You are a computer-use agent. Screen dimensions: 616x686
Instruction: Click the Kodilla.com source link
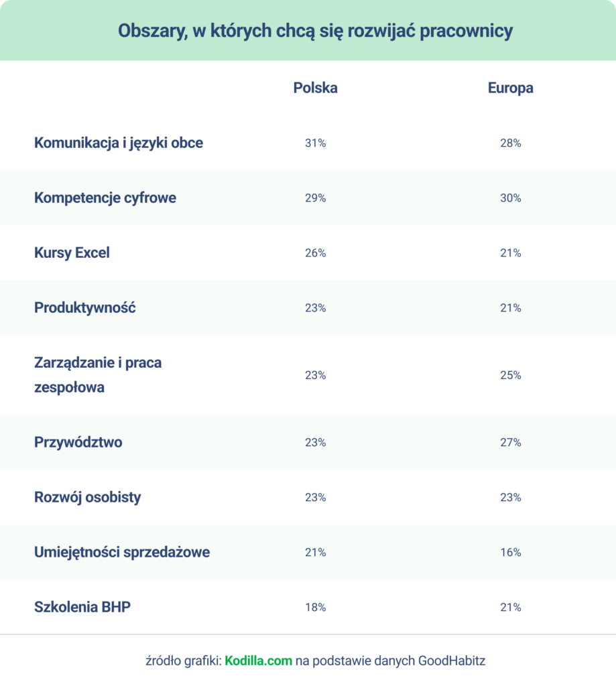tap(258, 661)
